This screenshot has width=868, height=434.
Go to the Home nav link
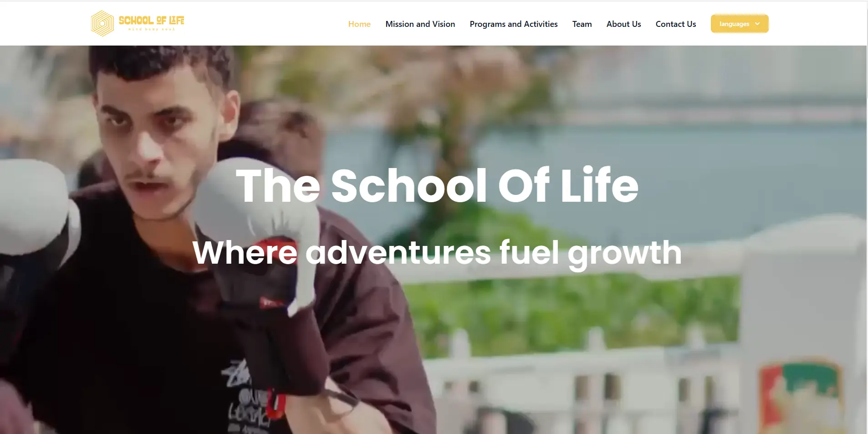point(359,24)
